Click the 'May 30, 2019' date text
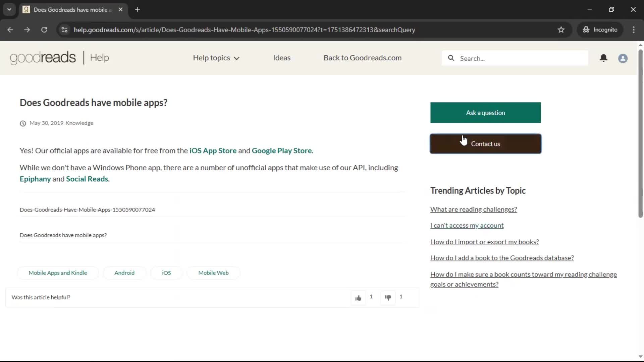The image size is (644, 362). pyautogui.click(x=46, y=123)
